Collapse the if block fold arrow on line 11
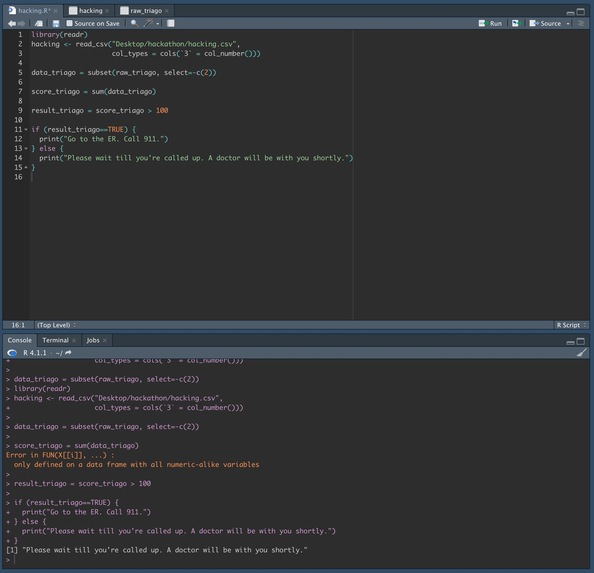The height and width of the screenshot is (573, 594). [x=26, y=130]
